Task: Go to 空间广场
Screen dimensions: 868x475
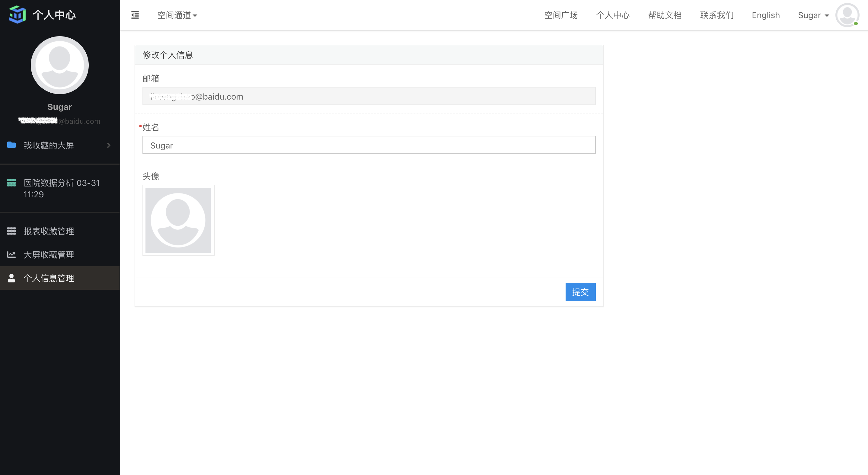Action: (x=561, y=15)
